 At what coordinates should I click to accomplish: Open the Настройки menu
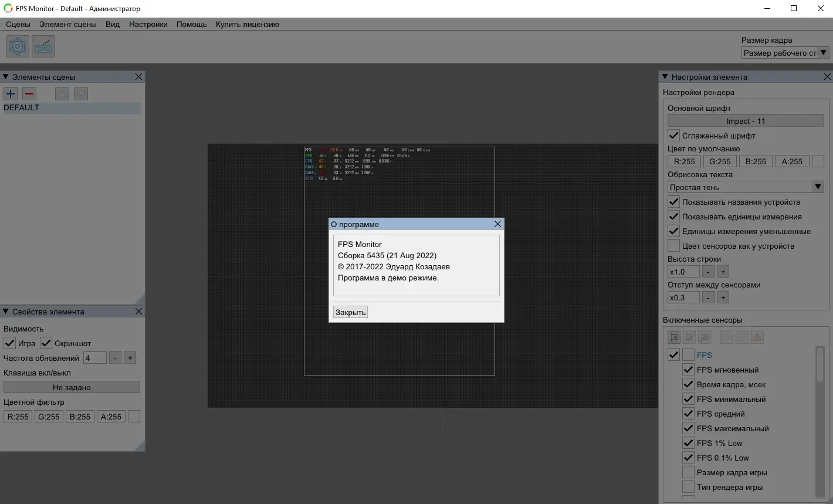[x=148, y=24]
